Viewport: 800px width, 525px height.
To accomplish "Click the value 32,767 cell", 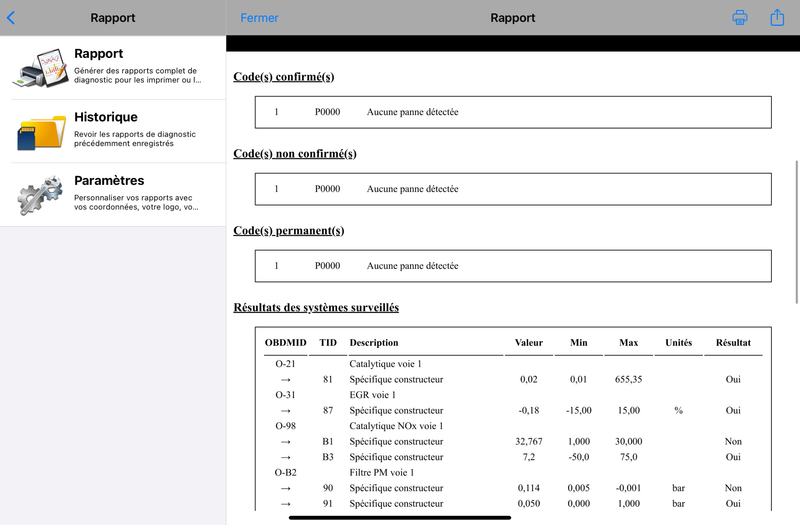I will [529, 441].
